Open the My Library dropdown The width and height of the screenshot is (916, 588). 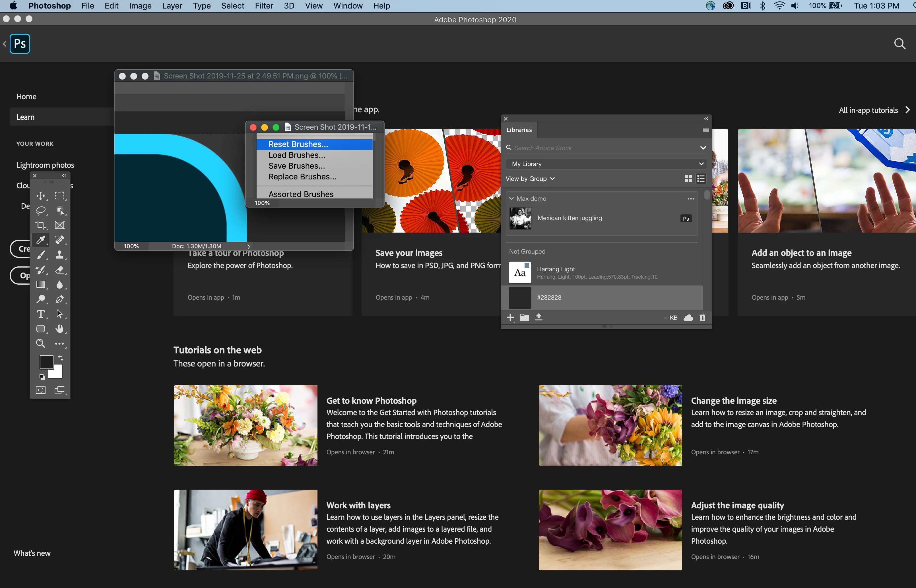point(606,164)
